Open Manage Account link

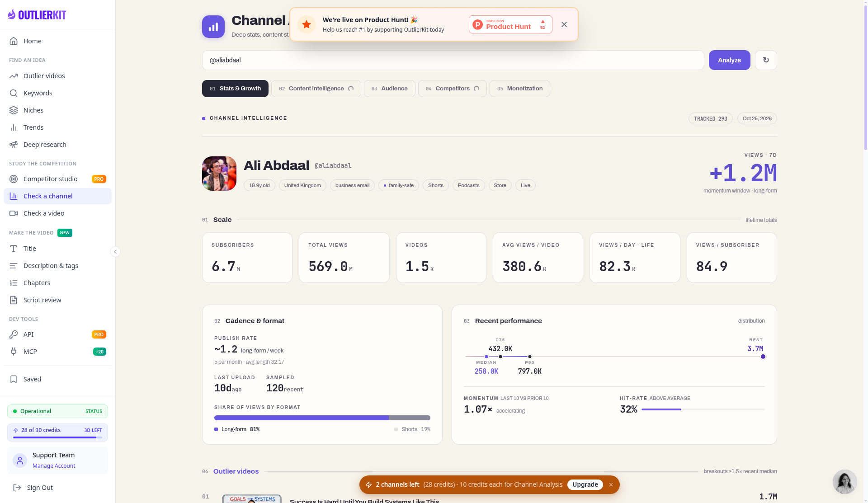point(54,466)
